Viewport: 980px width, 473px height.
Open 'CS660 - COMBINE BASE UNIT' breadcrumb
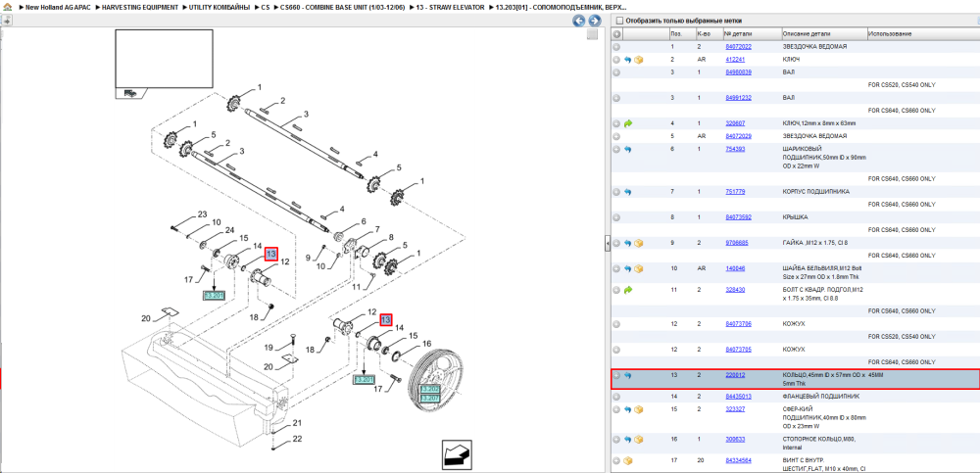coord(342,6)
